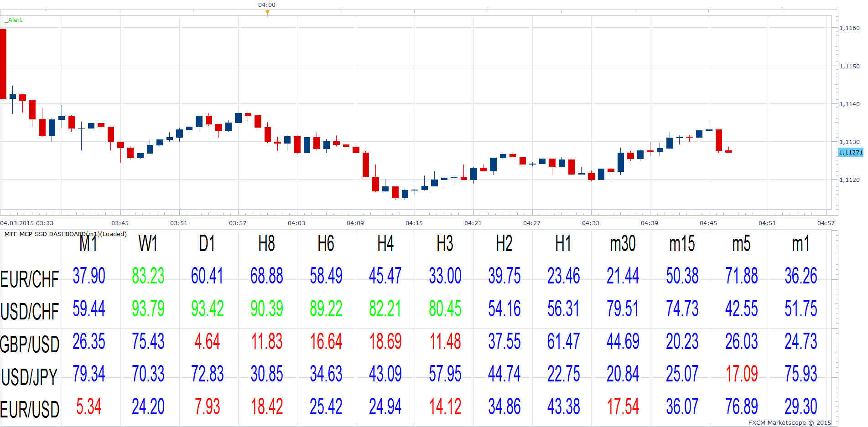Click EUR/USD H3 value 14.12

pyautogui.click(x=445, y=406)
